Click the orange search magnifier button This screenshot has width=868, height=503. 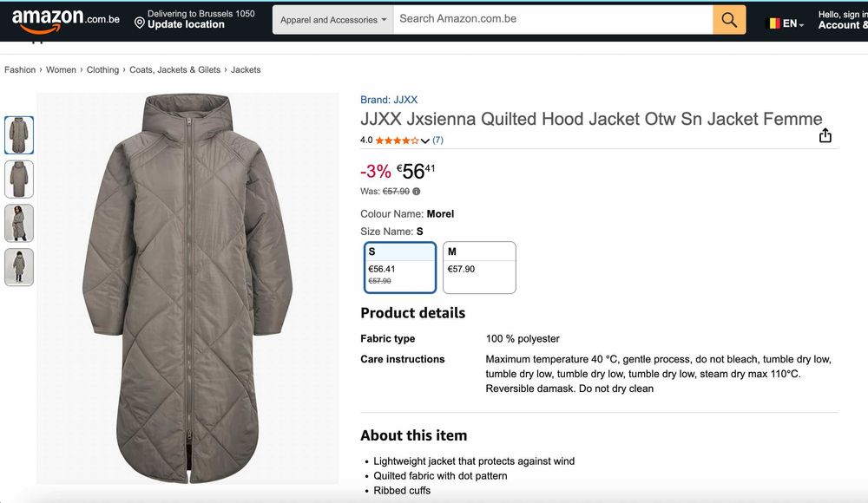(x=729, y=20)
